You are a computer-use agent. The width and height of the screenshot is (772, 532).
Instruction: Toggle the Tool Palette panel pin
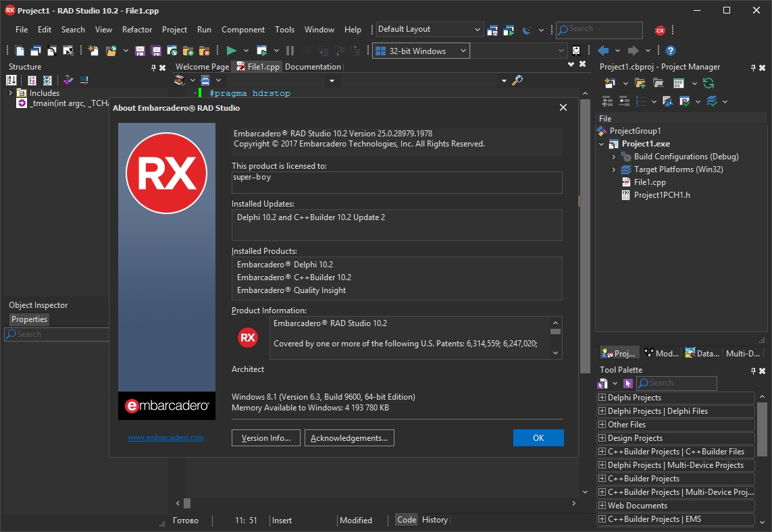coord(753,371)
